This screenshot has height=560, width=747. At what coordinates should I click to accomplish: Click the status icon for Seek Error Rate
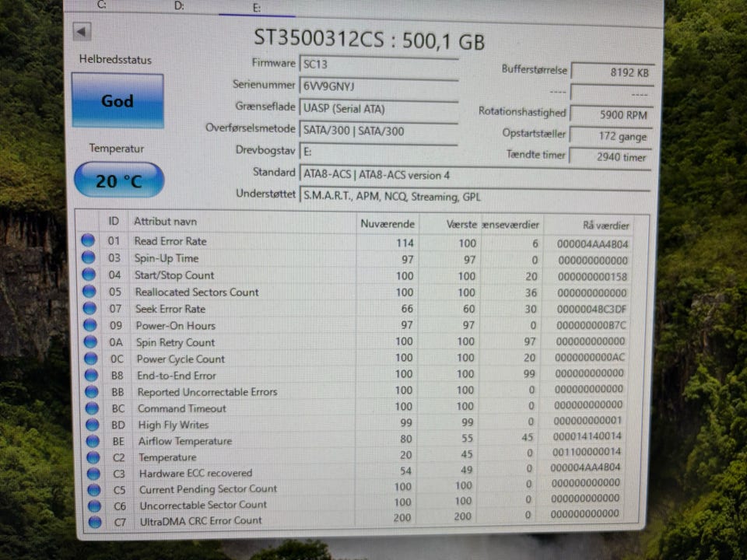click(x=89, y=308)
